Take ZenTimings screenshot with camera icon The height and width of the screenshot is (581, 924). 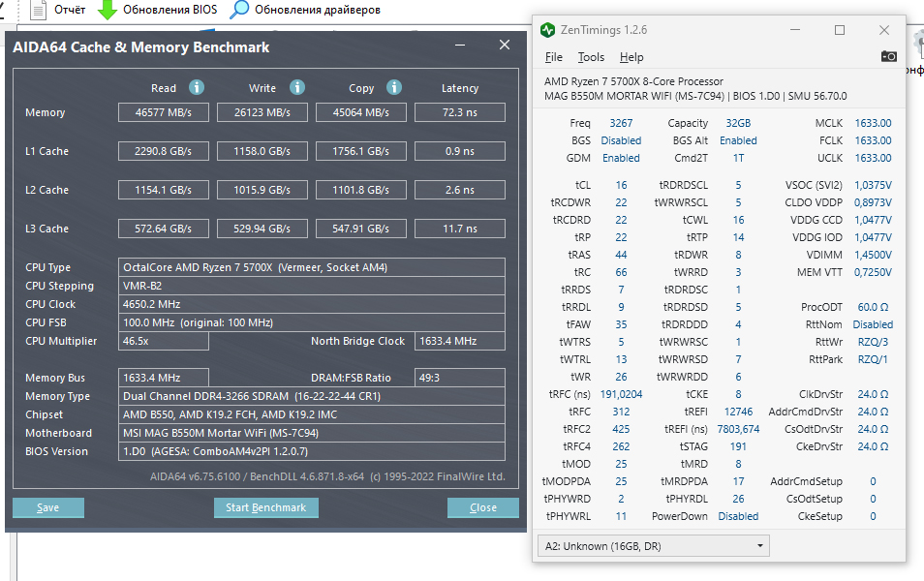coord(888,56)
